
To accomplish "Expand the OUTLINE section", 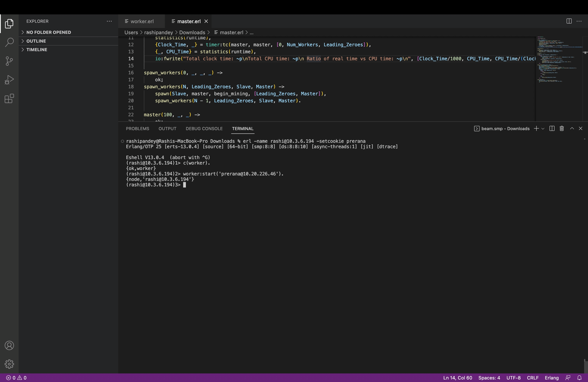I will 36,41.
